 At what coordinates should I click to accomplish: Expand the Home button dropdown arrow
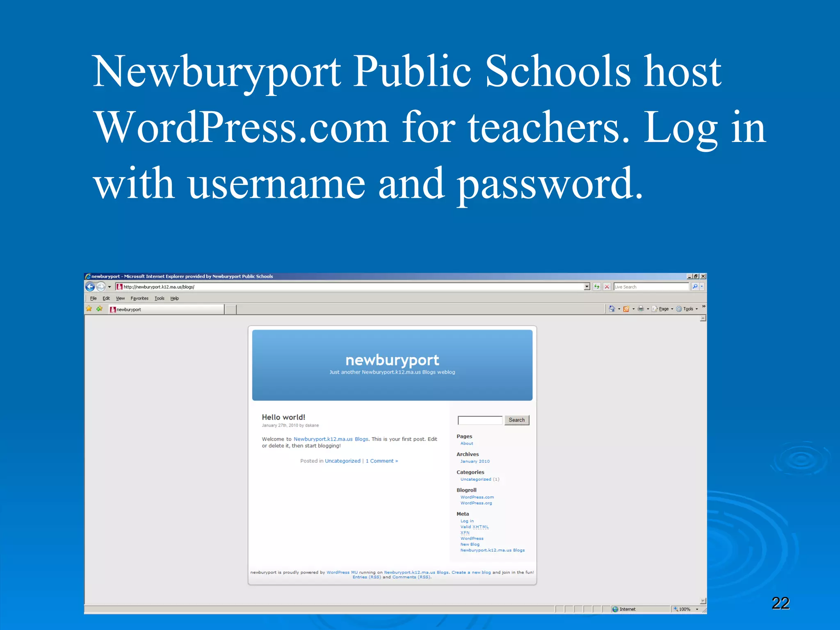coord(619,309)
